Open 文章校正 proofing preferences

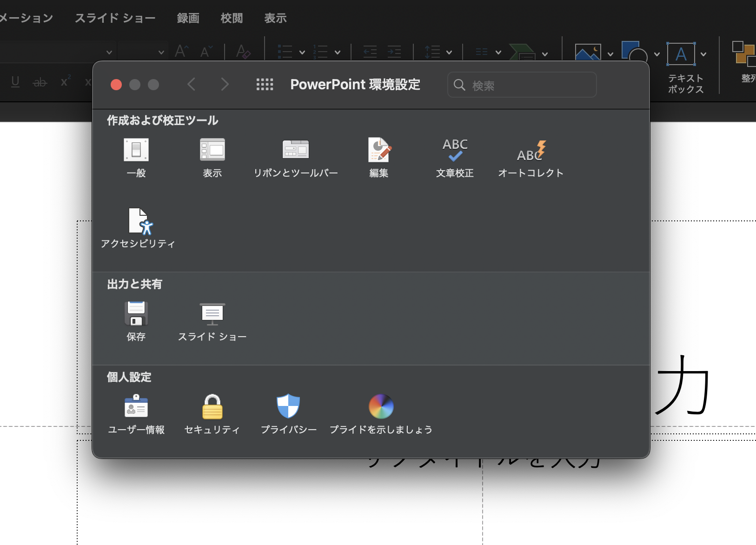(455, 158)
